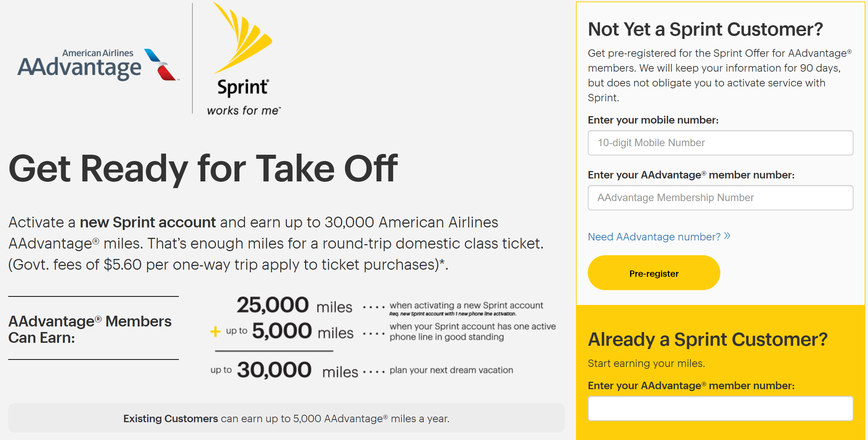Click the Get Ready for Take Off headline
This screenshot has height=440, width=868.
click(x=203, y=169)
